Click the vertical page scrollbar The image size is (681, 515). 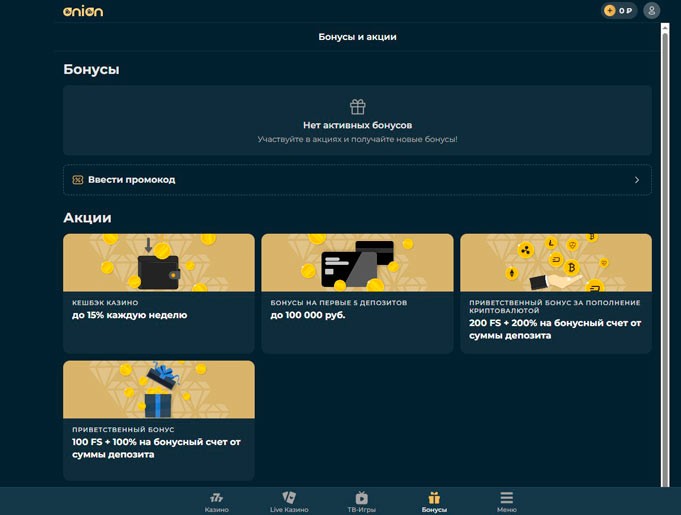coord(665,250)
